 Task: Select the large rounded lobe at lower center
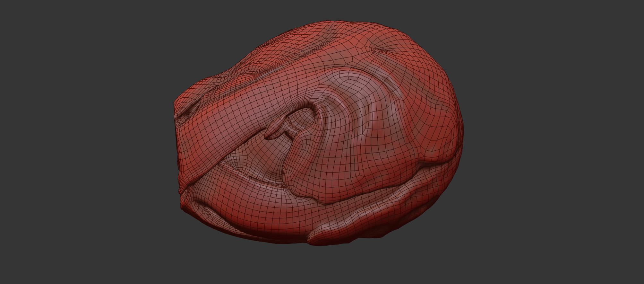tap(340, 167)
